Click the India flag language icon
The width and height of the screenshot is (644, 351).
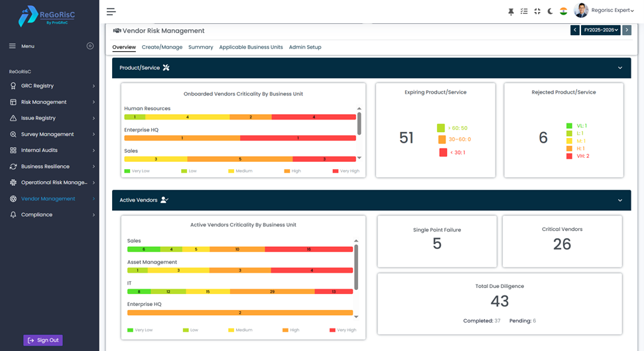pos(563,11)
